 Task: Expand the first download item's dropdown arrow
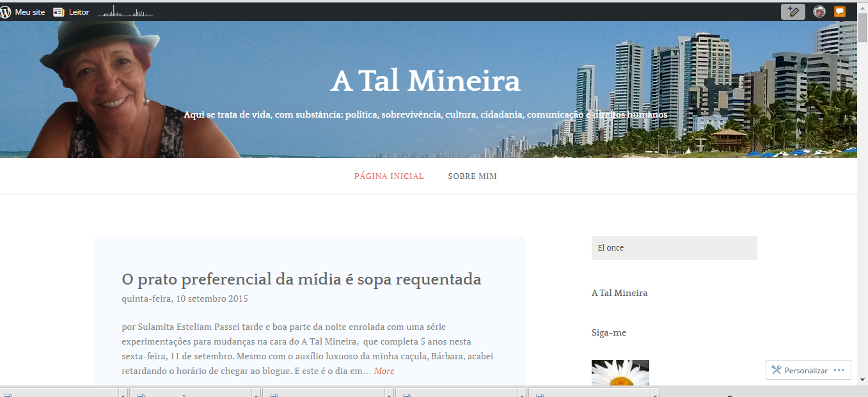click(x=123, y=393)
